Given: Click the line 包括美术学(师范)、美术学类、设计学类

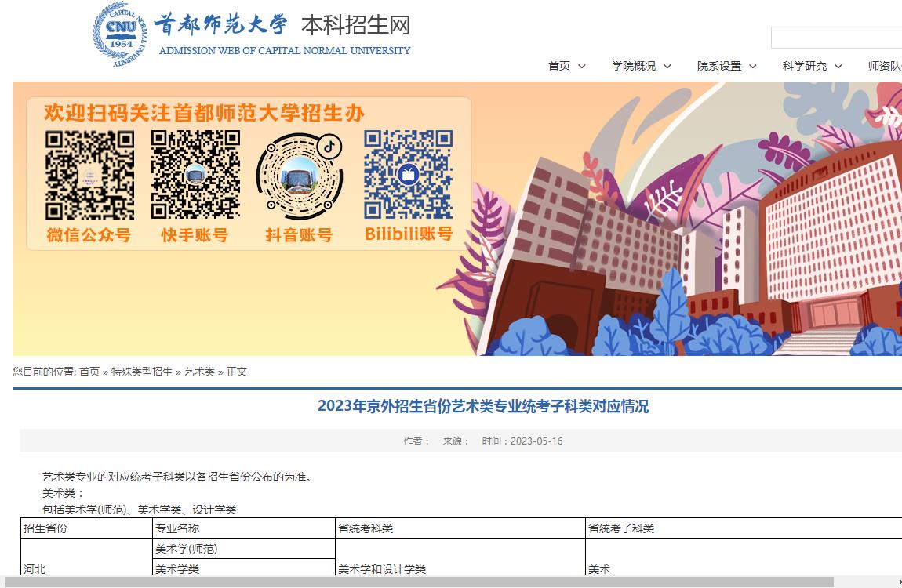Looking at the screenshot, I should pos(139,510).
